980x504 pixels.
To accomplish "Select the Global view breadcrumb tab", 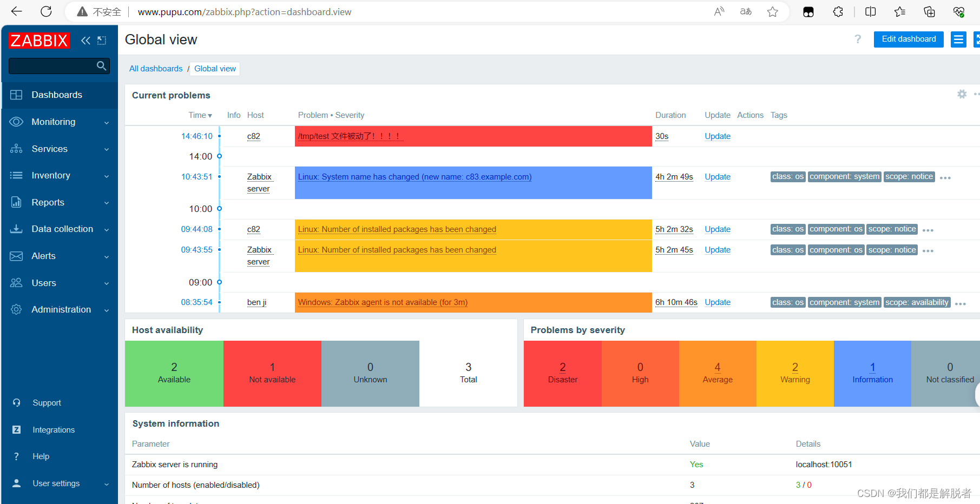I will [x=215, y=69].
